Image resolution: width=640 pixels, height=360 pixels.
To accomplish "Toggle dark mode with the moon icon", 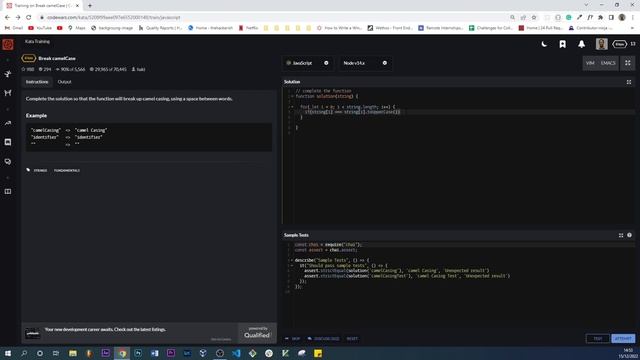I will (544, 44).
